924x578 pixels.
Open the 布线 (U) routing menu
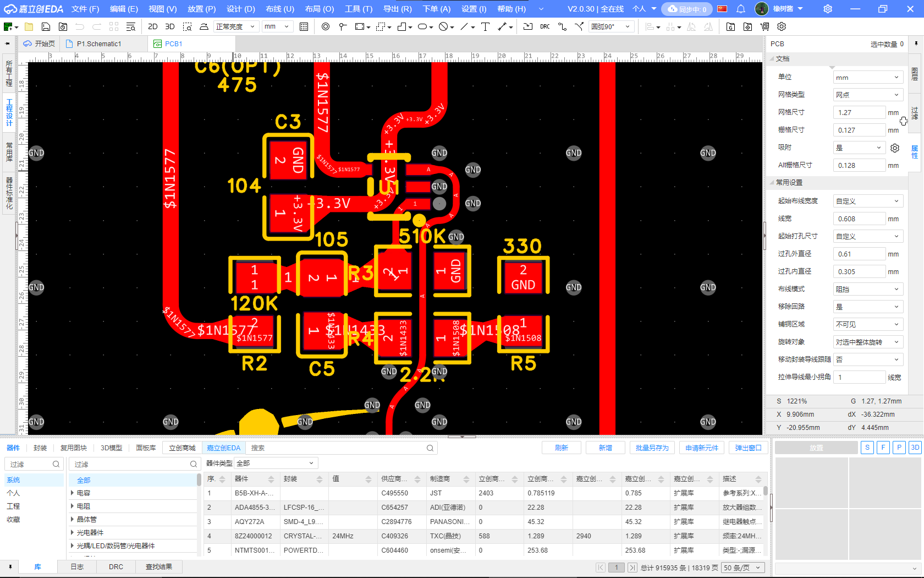279,9
